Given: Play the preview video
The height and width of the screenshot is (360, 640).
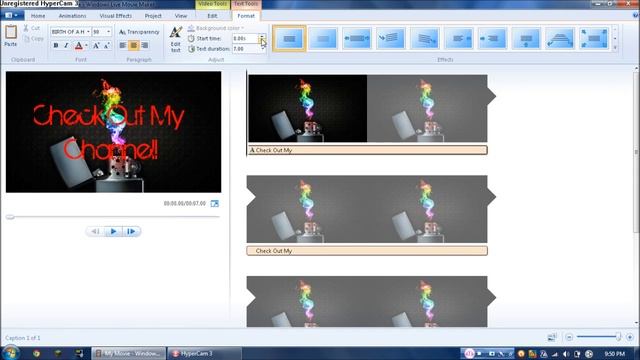Looking at the screenshot, I should coord(113,231).
